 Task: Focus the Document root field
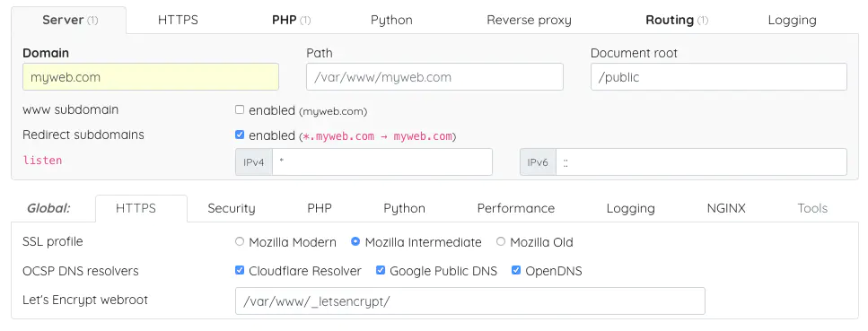pyautogui.click(x=718, y=77)
